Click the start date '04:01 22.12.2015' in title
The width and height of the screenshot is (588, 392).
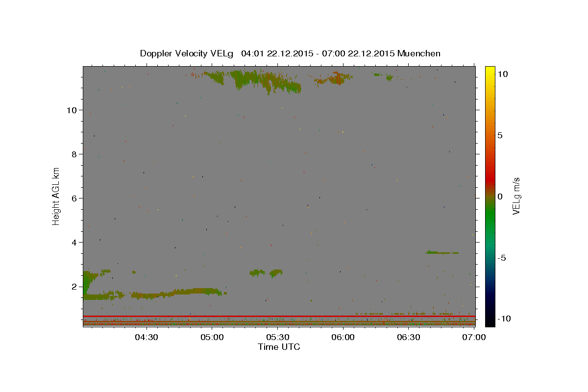[278, 53]
